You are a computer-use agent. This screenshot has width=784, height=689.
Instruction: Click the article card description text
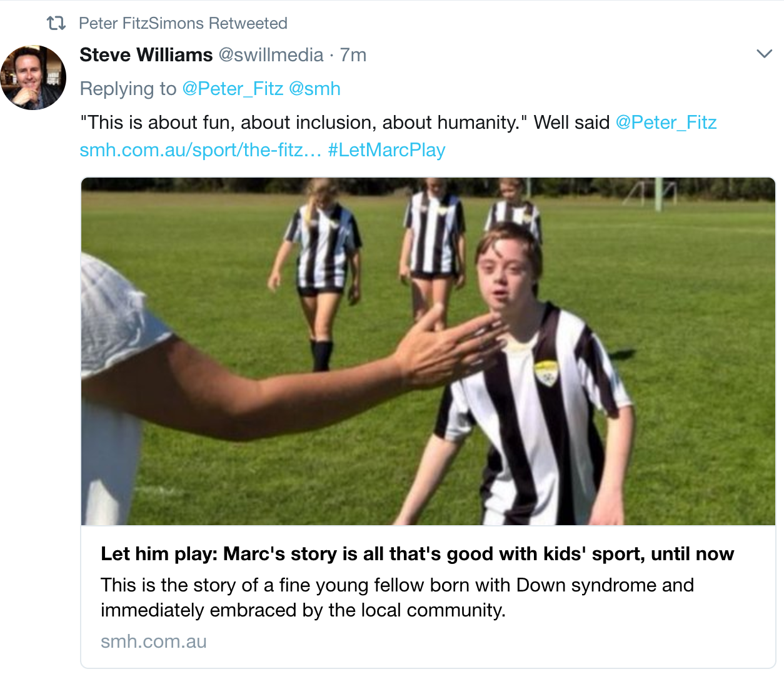click(x=397, y=597)
